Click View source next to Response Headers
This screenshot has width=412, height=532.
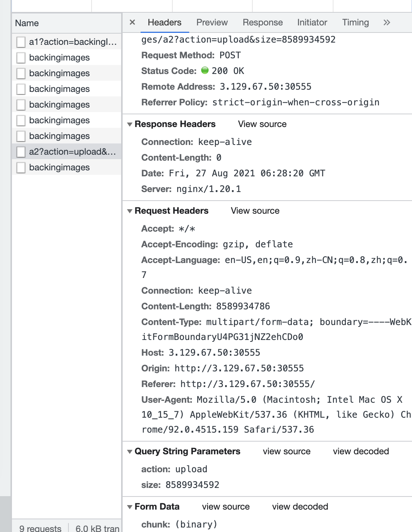click(262, 124)
